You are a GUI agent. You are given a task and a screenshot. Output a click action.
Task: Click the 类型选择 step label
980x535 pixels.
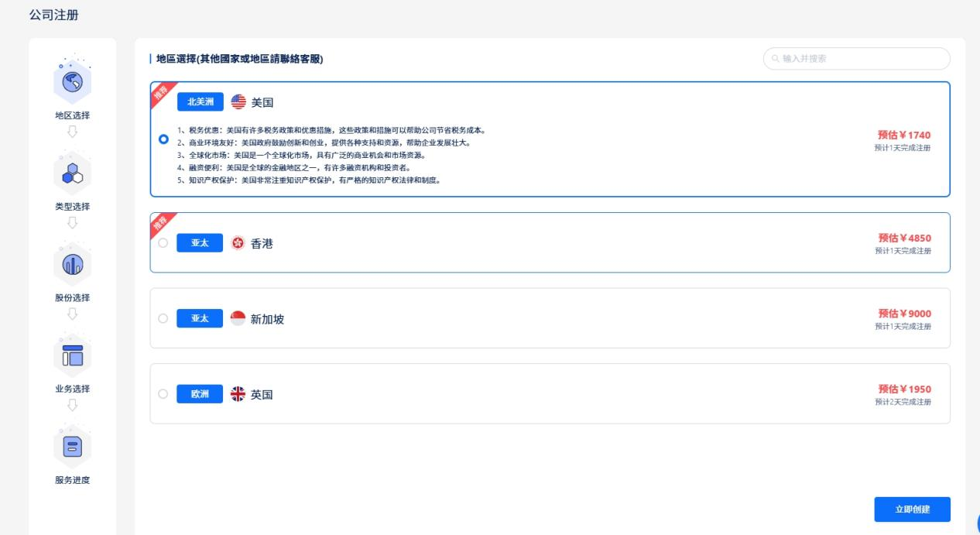(x=72, y=207)
